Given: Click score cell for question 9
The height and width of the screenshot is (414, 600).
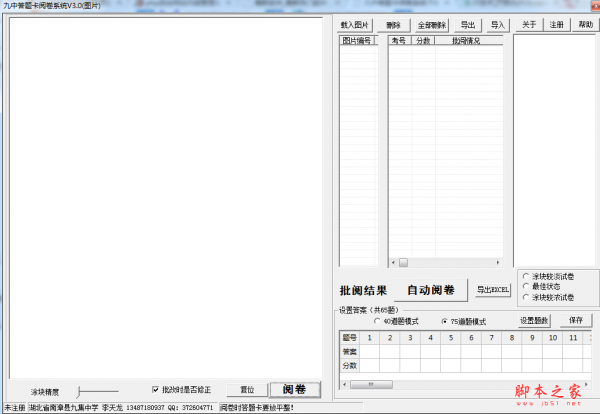Looking at the screenshot, I should 532,365.
